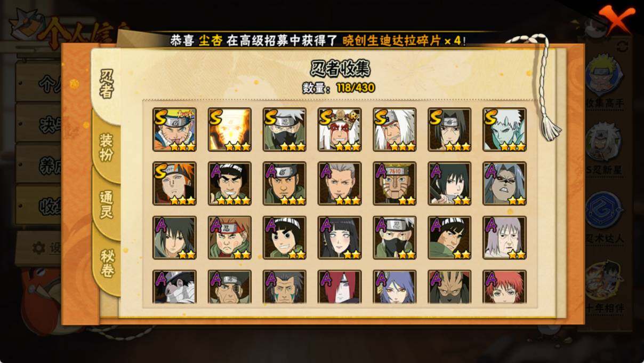This screenshot has height=363, width=644.
Task: Open the A-rank Hinata portrait
Action: click(340, 238)
